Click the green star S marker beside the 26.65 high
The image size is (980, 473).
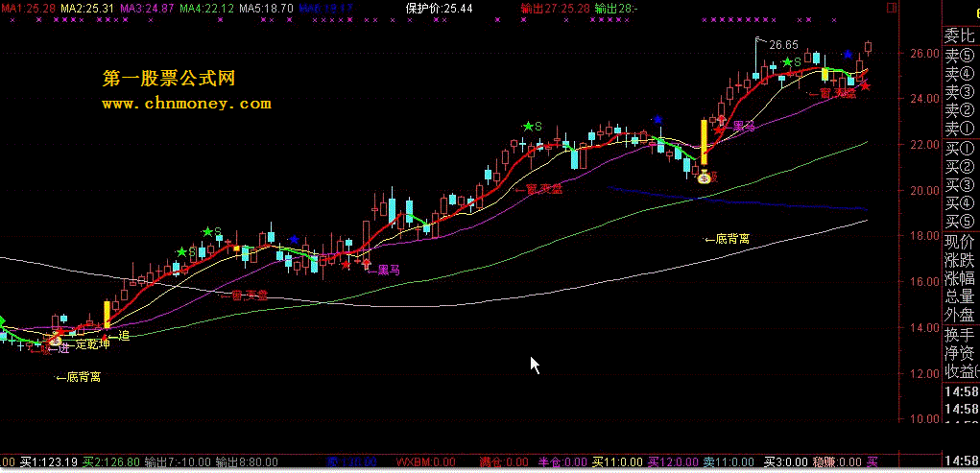click(793, 61)
